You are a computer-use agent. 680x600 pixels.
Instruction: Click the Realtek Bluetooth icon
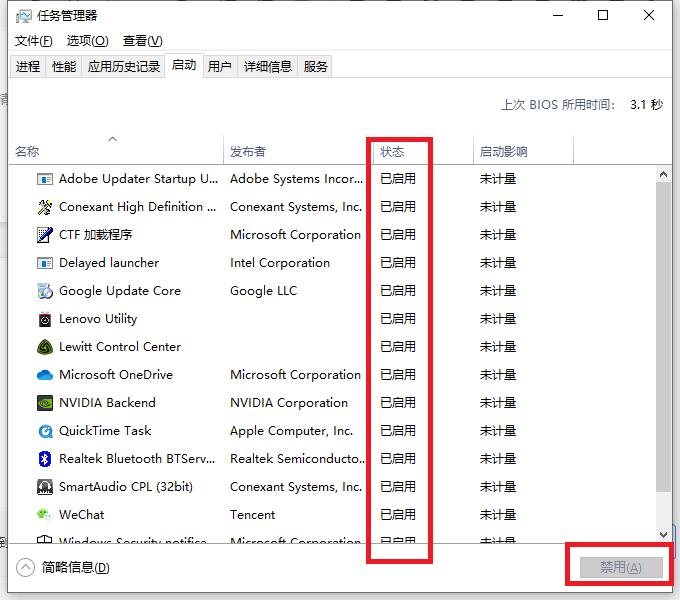point(45,459)
